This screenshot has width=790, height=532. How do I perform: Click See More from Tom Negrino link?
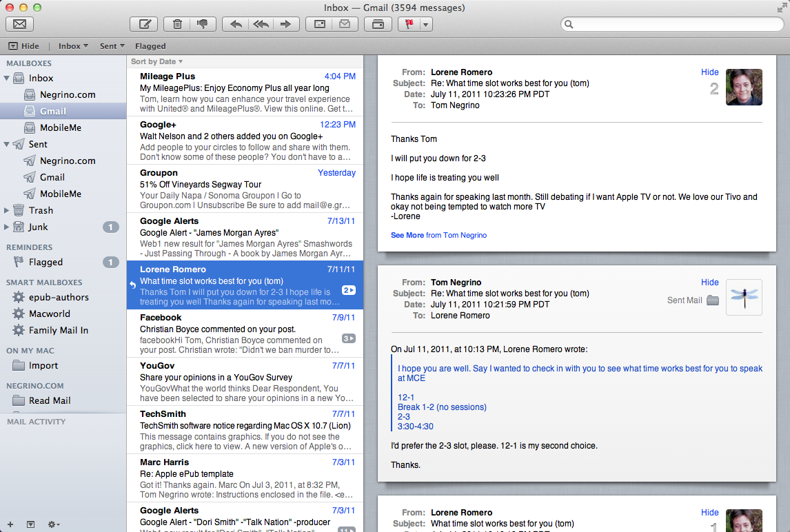(x=439, y=235)
